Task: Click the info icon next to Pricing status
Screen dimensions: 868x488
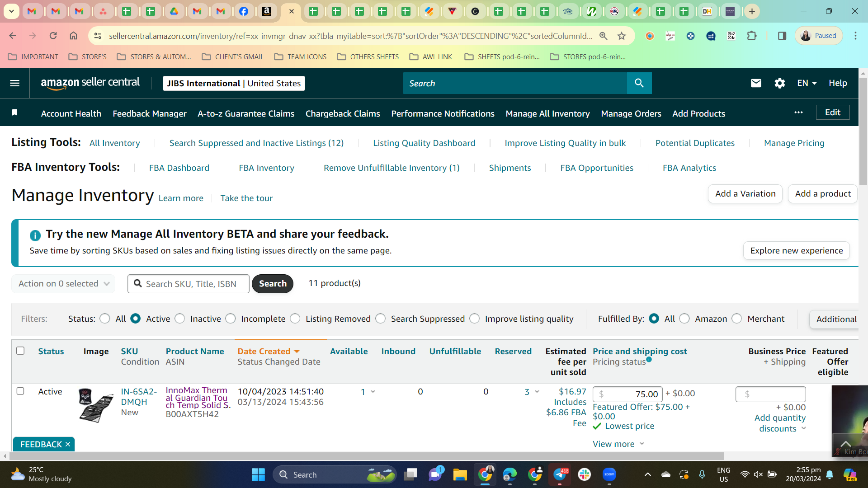Action: [649, 360]
